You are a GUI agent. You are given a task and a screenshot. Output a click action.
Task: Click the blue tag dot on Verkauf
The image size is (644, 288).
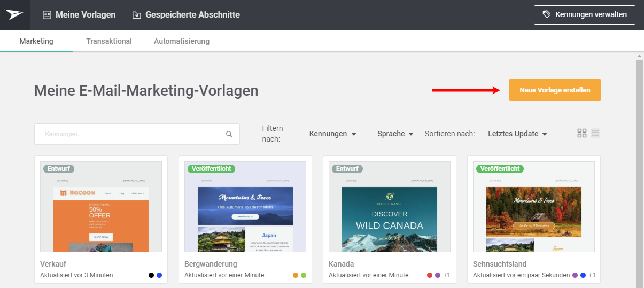click(x=159, y=275)
